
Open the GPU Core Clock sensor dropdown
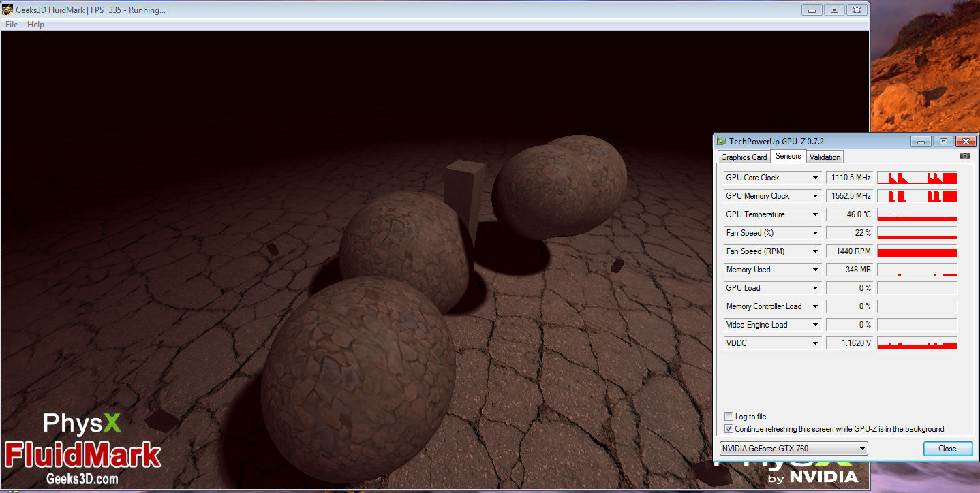(x=815, y=178)
